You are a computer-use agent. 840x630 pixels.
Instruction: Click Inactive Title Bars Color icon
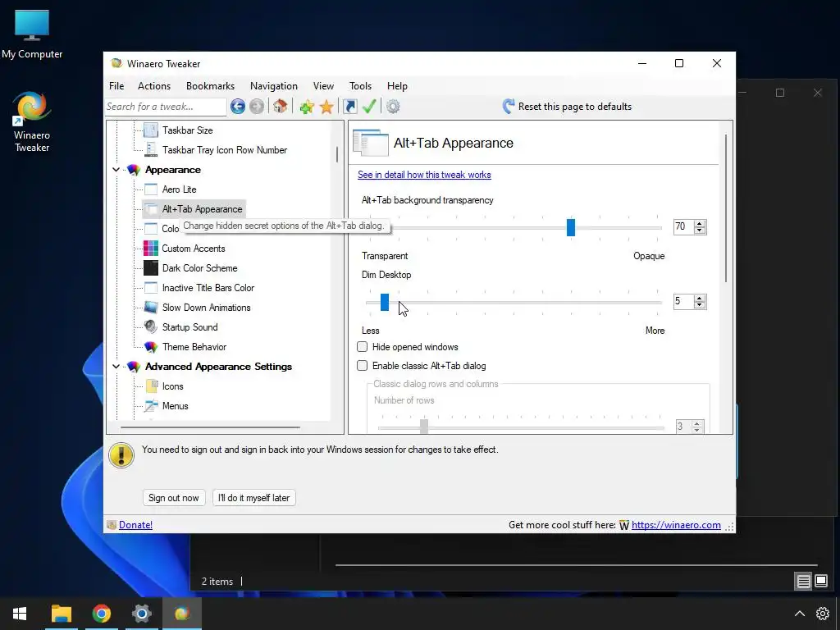pyautogui.click(x=151, y=288)
